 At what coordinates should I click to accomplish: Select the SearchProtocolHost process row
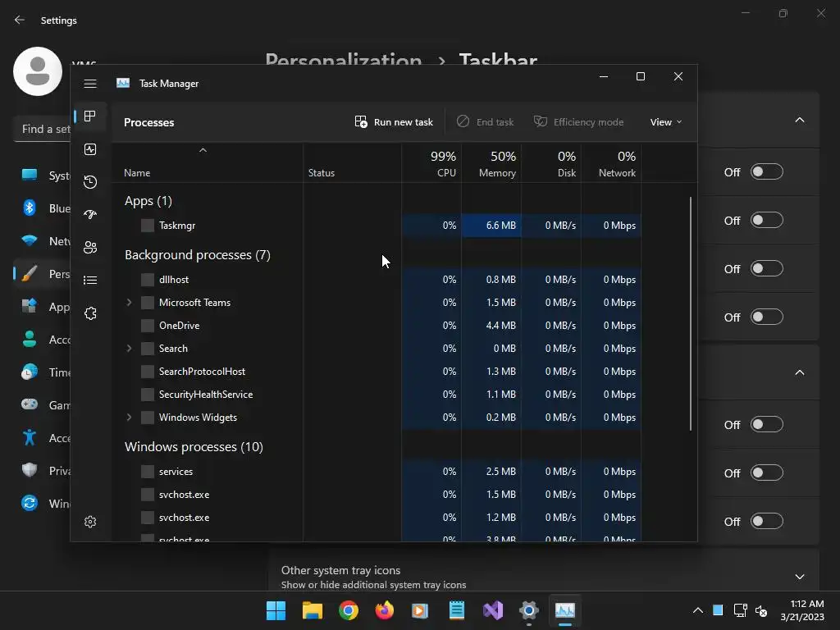point(377,372)
